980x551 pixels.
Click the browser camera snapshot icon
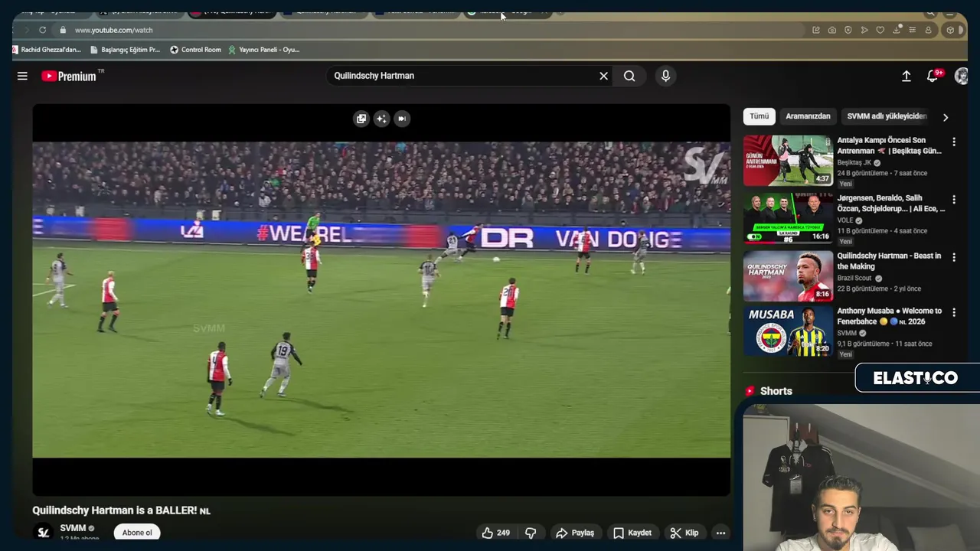(832, 30)
